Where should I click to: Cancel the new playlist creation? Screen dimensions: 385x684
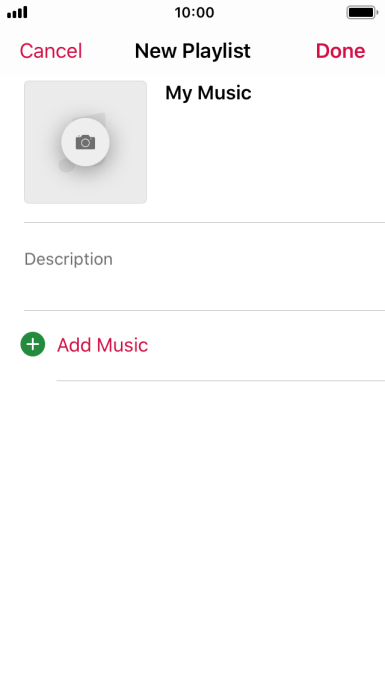(51, 51)
